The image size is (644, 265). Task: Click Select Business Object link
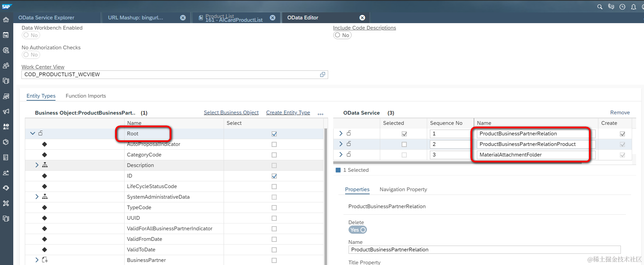point(231,113)
